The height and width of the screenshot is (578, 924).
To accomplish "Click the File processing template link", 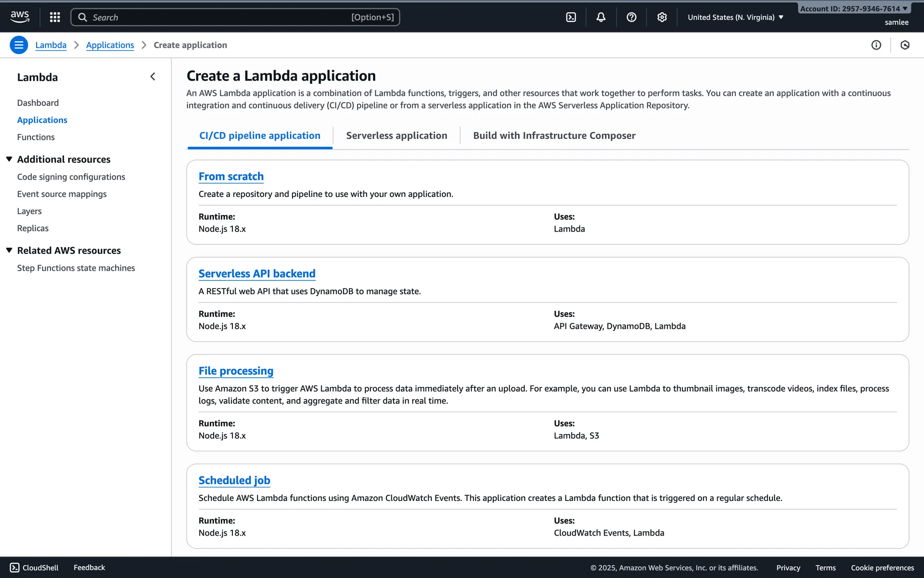I will tap(236, 371).
